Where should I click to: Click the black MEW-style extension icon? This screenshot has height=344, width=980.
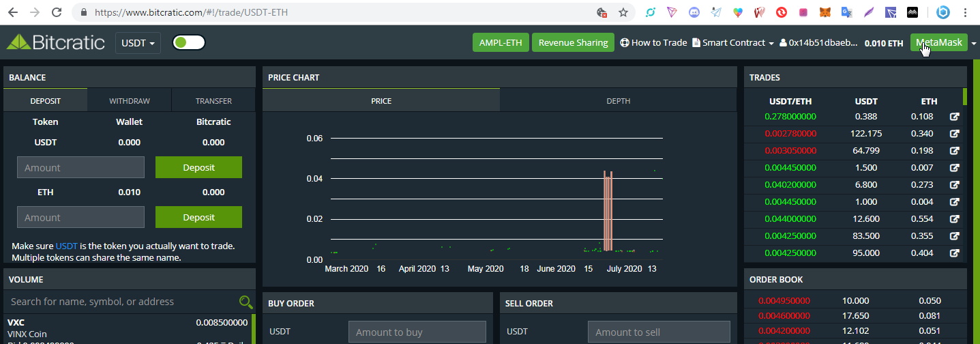[x=912, y=12]
